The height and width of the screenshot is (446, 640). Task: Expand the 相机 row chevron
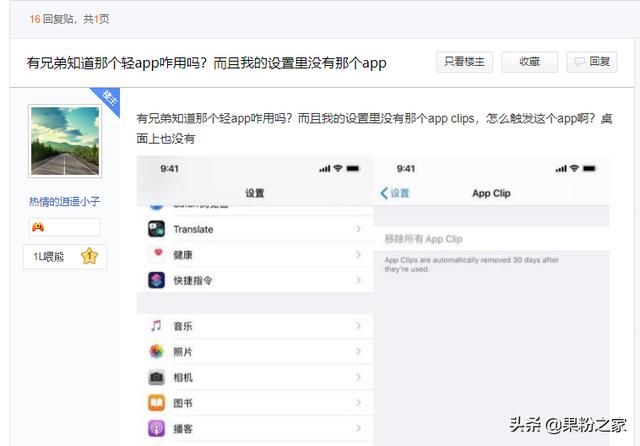click(358, 377)
